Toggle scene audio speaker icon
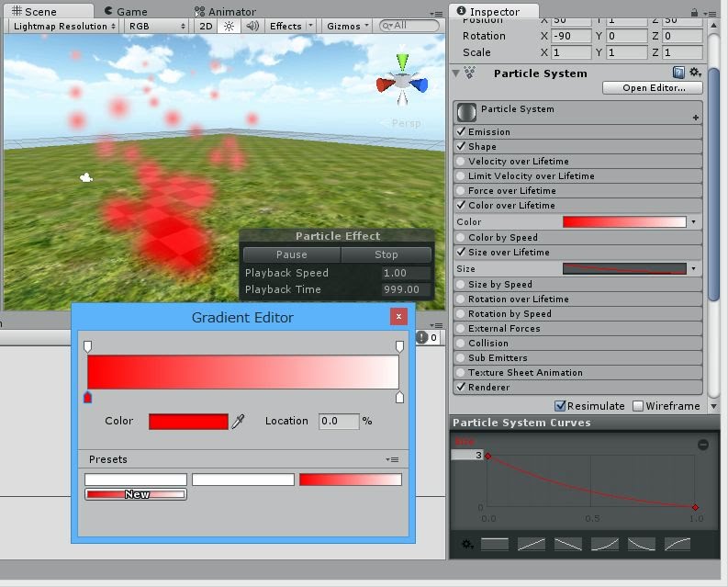The width and height of the screenshot is (728, 587). pos(252,26)
